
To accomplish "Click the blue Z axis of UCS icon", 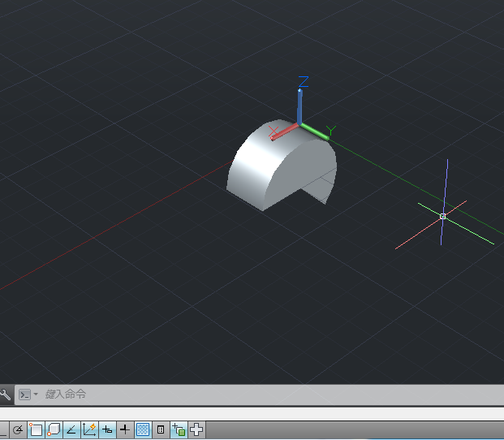I will click(x=299, y=106).
